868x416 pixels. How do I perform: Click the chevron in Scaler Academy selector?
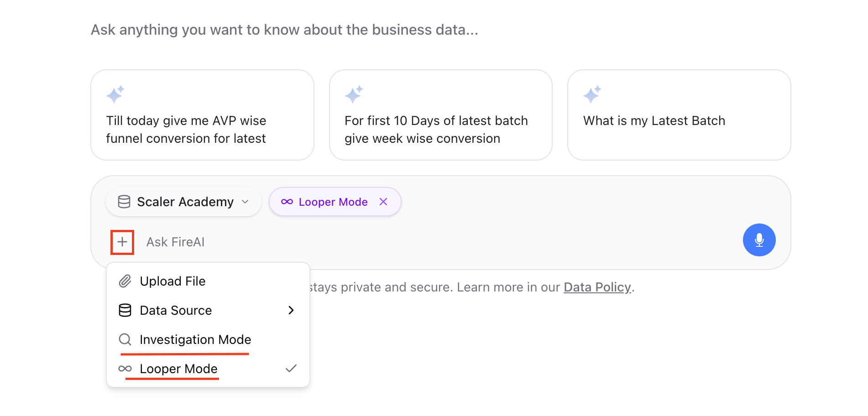(x=245, y=202)
